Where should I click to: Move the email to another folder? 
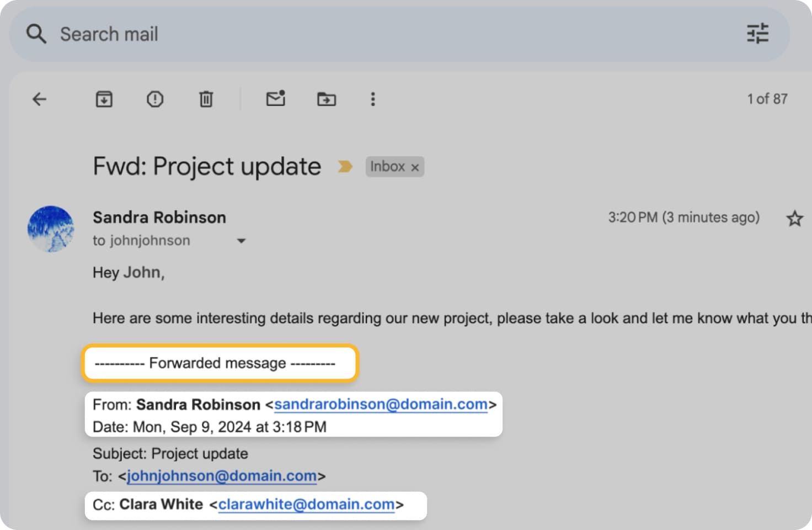326,99
